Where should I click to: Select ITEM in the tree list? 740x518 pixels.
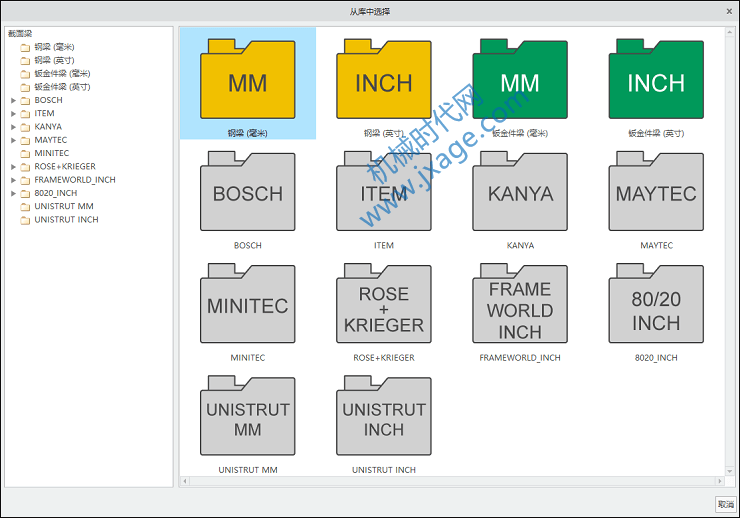[44, 113]
